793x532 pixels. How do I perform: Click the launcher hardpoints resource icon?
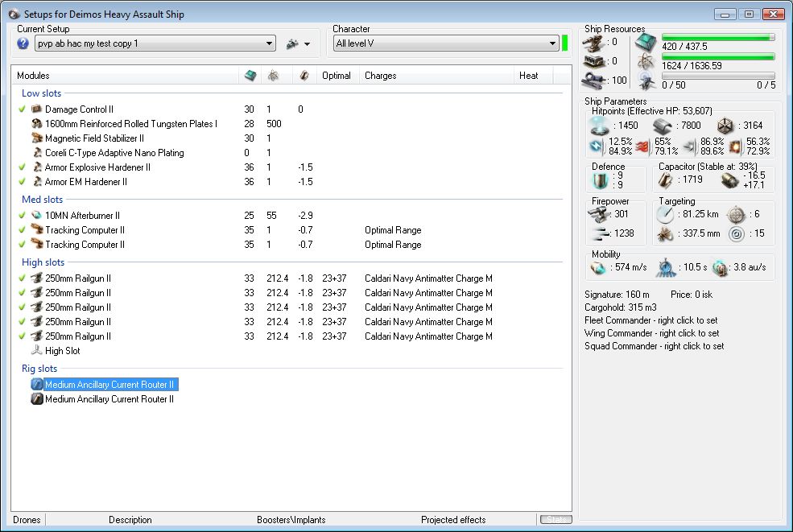click(x=593, y=61)
